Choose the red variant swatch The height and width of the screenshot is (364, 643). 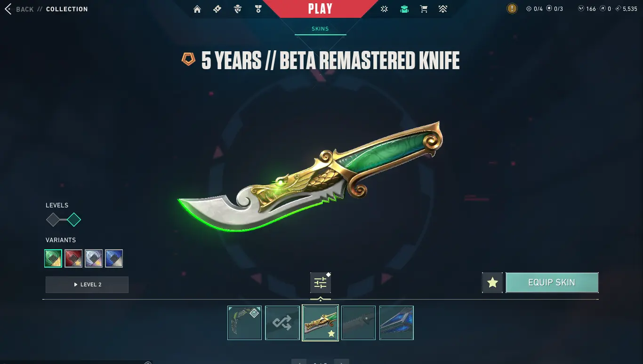tap(73, 259)
